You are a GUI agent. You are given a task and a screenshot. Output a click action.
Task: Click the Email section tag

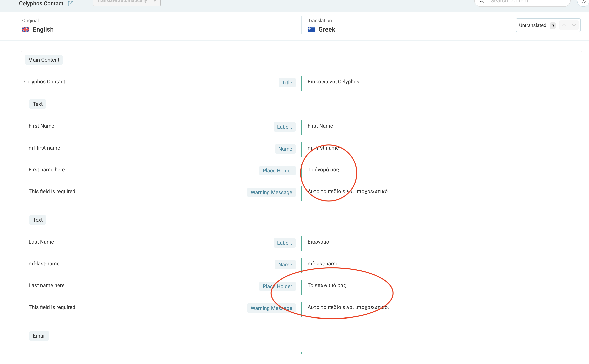[39, 336]
